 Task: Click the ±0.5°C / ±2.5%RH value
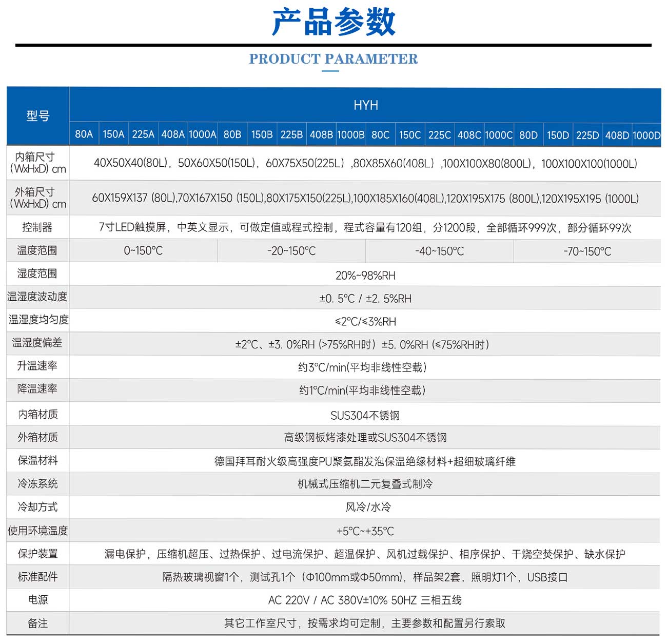click(x=365, y=299)
